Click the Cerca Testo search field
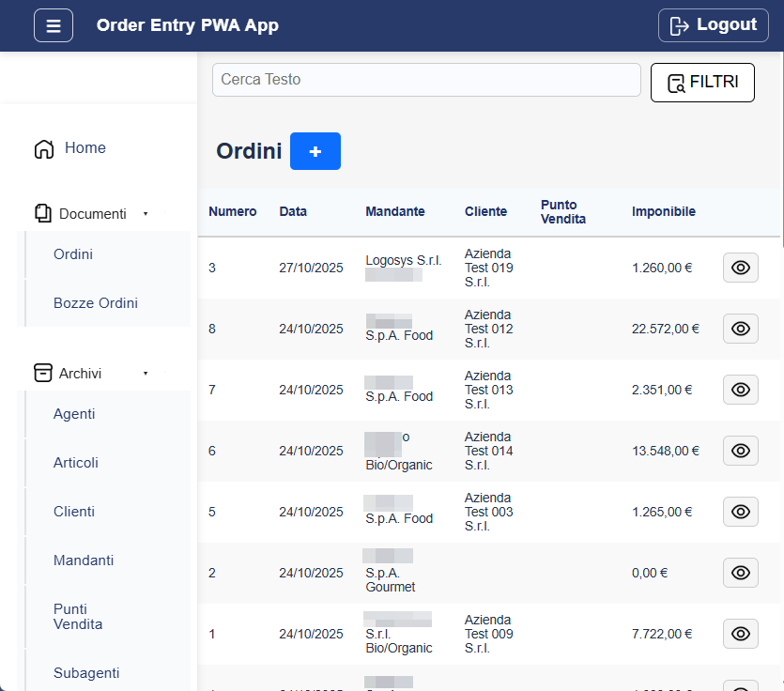 [x=426, y=80]
